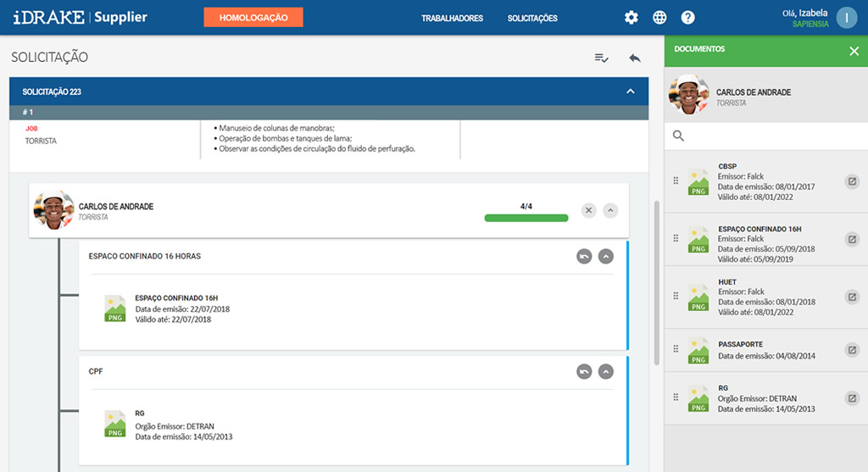Click 'SAPIENSIA' company label
Viewport: 868px width, 472px height.
click(x=810, y=25)
